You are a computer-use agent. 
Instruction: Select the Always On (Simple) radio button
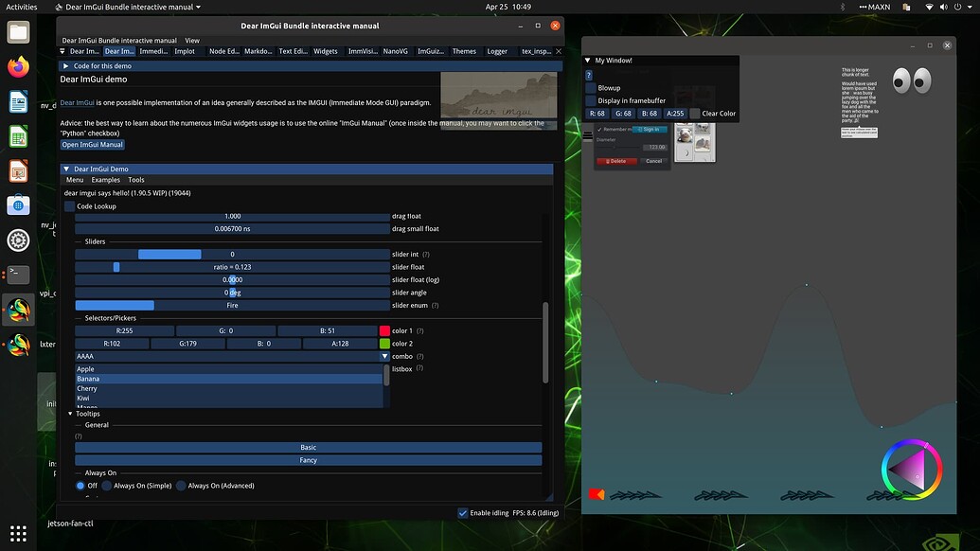(x=107, y=486)
